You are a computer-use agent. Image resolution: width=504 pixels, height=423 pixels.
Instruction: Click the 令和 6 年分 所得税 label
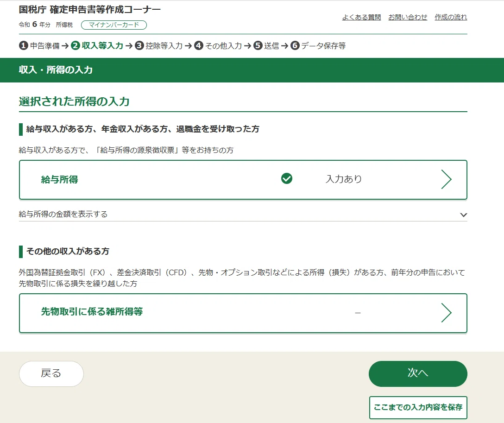(46, 25)
